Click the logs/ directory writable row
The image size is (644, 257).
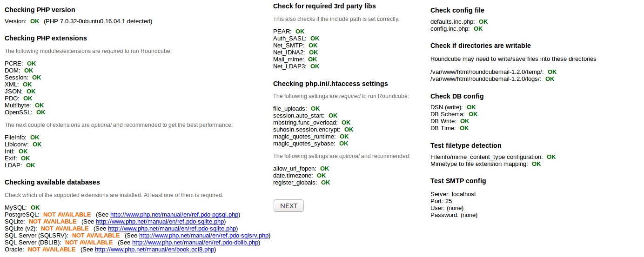tap(492, 79)
